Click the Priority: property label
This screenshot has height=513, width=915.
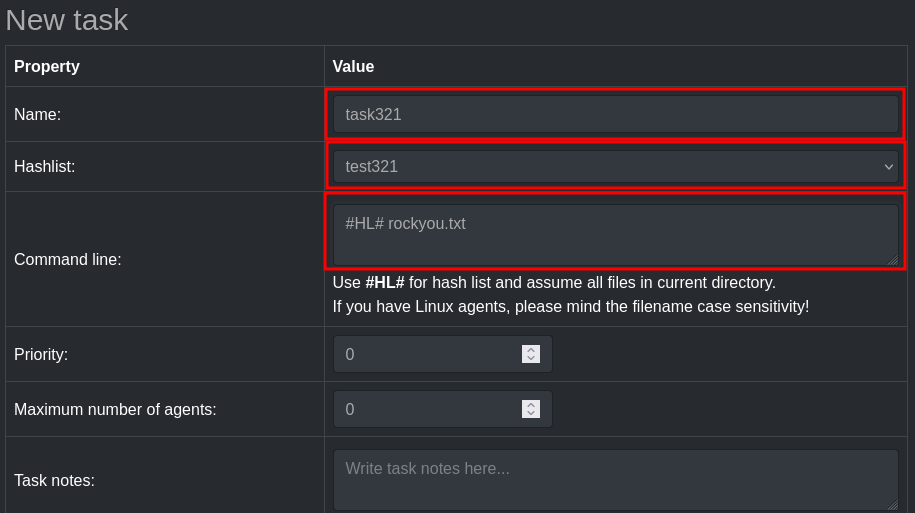click(x=41, y=354)
